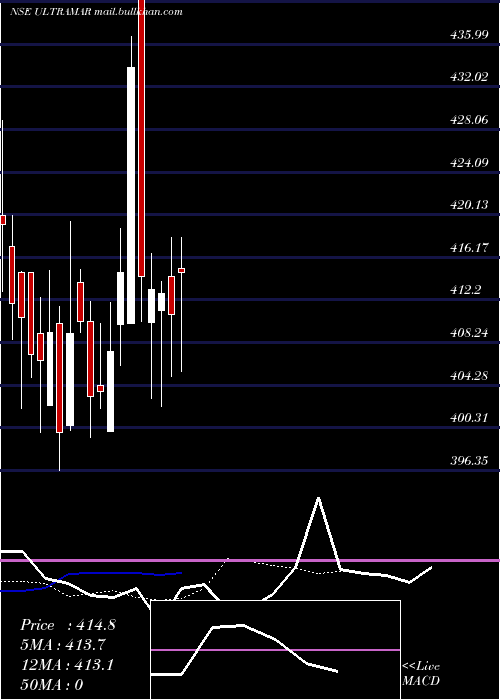The height and width of the screenshot is (700, 500).
Task: Click the 435.99 price axis label
Action: click(469, 34)
